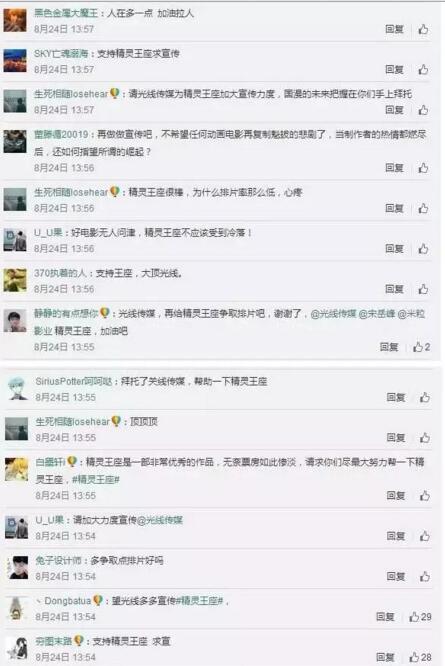
Task: Like 白墨轩's comment
Action: [425, 496]
